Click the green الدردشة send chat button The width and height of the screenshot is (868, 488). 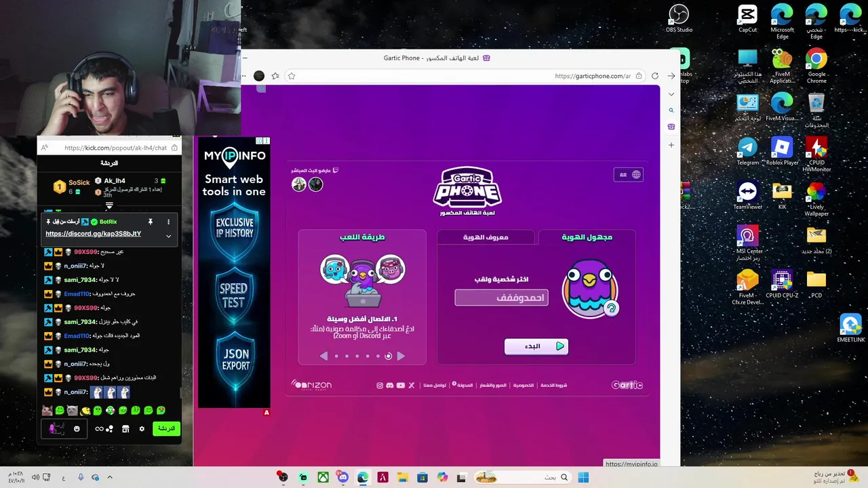(x=166, y=428)
